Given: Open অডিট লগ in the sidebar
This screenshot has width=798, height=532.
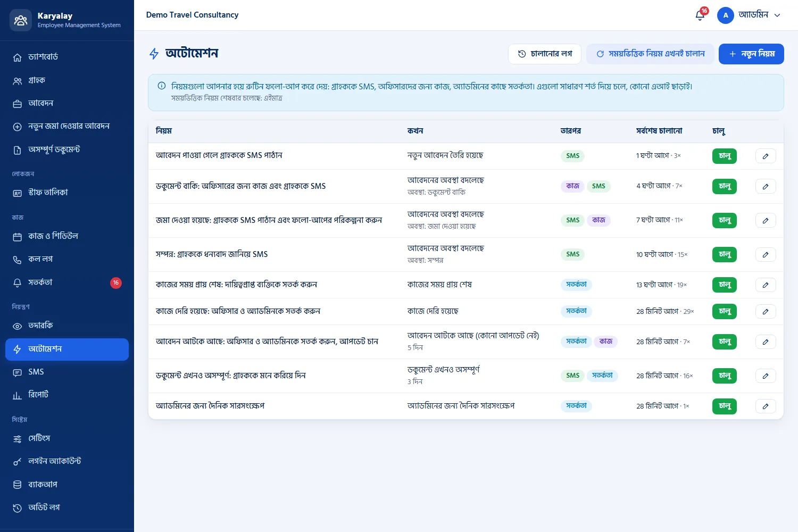Looking at the screenshot, I should point(67,508).
